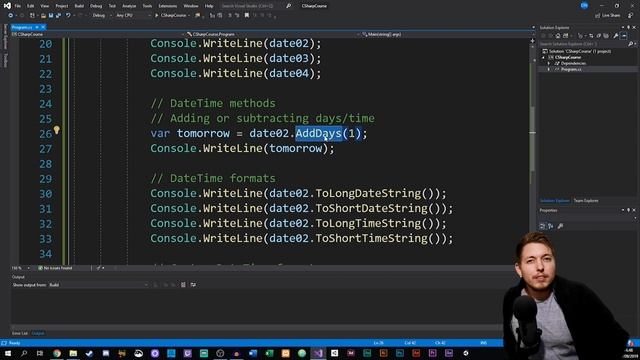Click the Visual Studio logo icon
The image size is (640, 360).
point(7,6)
